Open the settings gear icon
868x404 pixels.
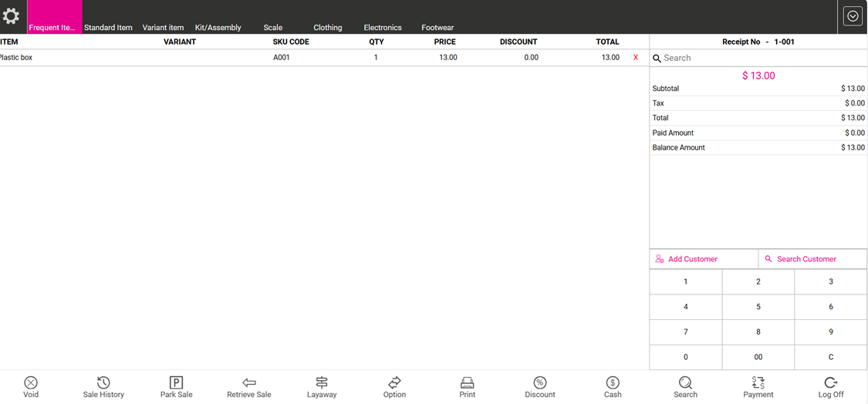[x=12, y=16]
